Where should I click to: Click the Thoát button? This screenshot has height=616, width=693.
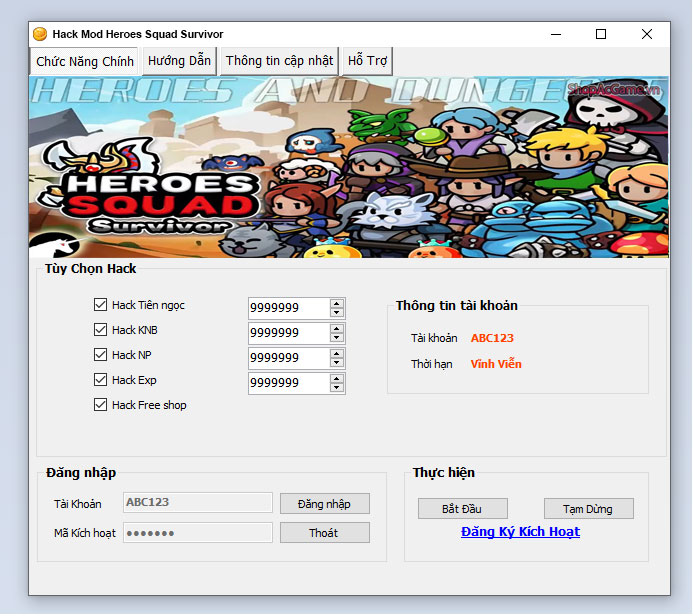point(324,533)
